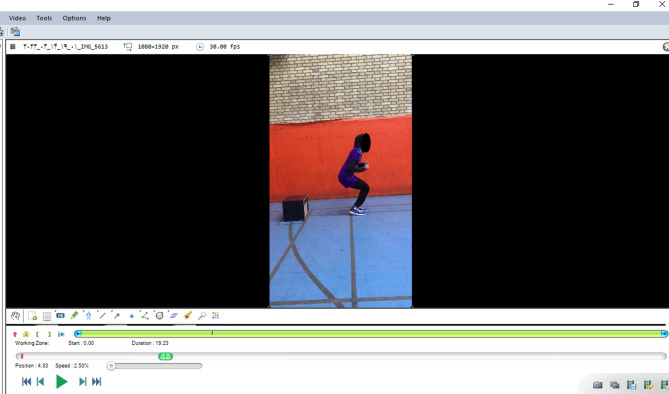Select the hand move tool
The height and width of the screenshot is (394, 669).
(x=15, y=316)
